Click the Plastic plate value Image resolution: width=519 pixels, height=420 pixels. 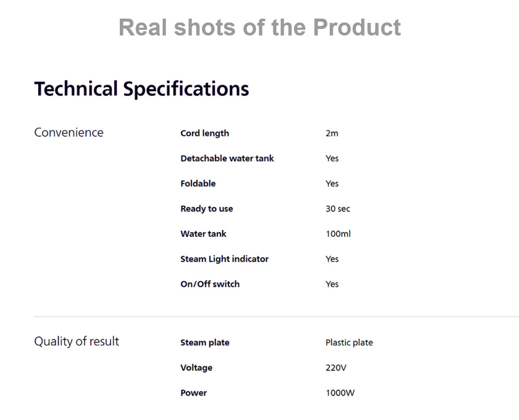click(x=349, y=343)
